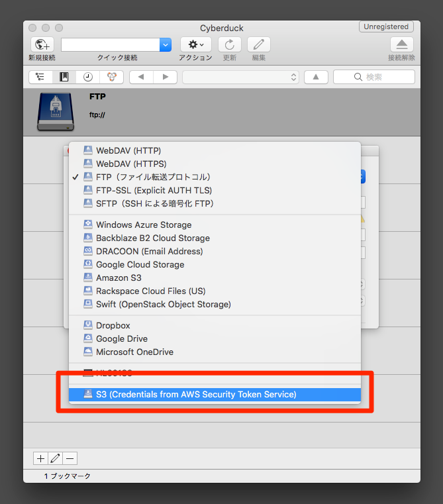Click the Windows Azure Storage drive icon
This screenshot has width=443, height=504.
(x=88, y=225)
